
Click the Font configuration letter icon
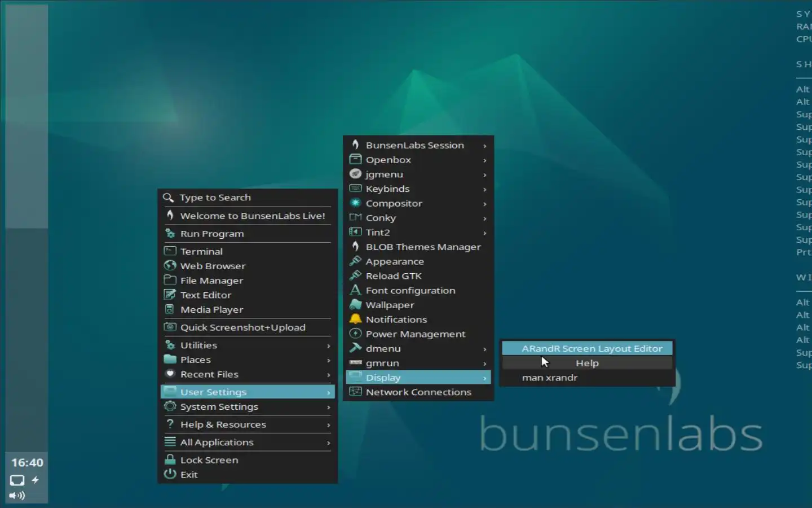click(x=355, y=290)
